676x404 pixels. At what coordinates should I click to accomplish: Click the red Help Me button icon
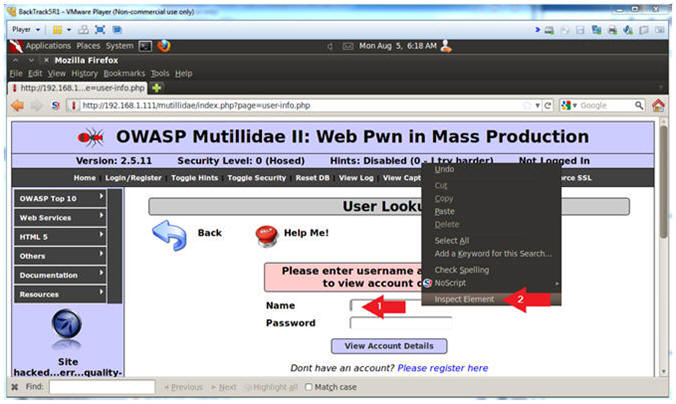click(266, 236)
